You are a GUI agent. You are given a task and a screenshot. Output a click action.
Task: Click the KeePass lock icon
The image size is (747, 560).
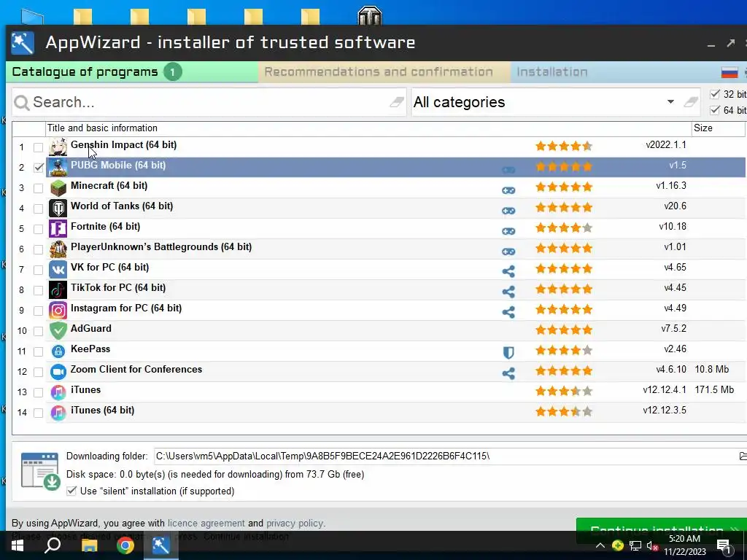tap(58, 351)
